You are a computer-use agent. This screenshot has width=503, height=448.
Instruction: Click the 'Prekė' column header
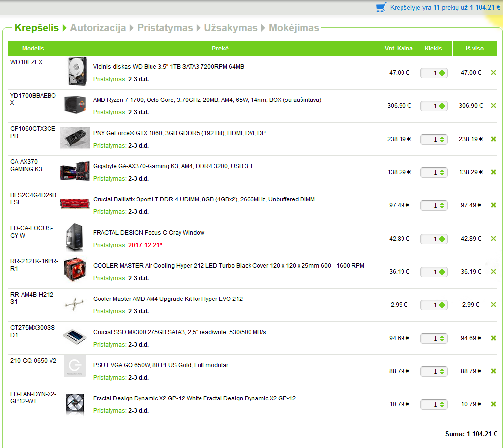tap(220, 49)
